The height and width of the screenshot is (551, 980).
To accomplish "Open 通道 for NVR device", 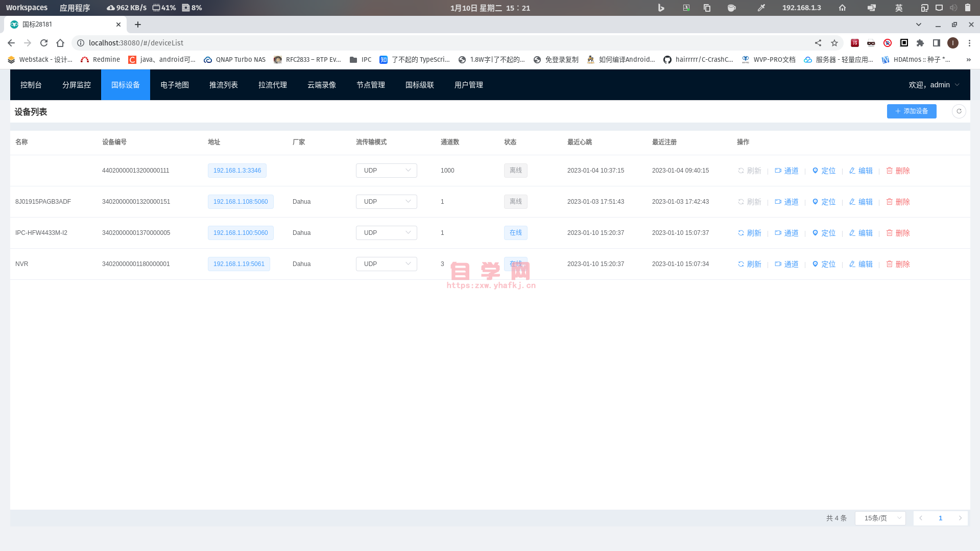I will [786, 264].
